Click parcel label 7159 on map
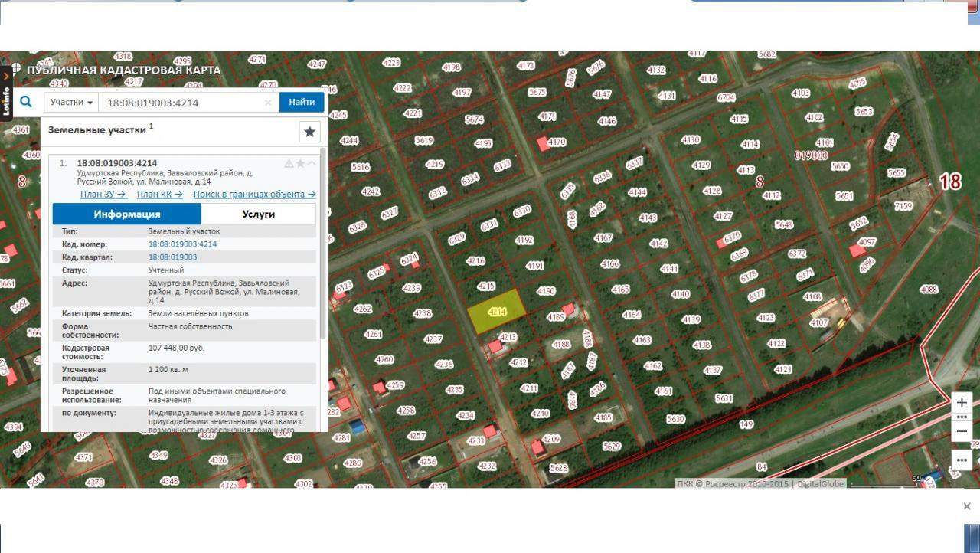The image size is (980, 553). coord(903,206)
